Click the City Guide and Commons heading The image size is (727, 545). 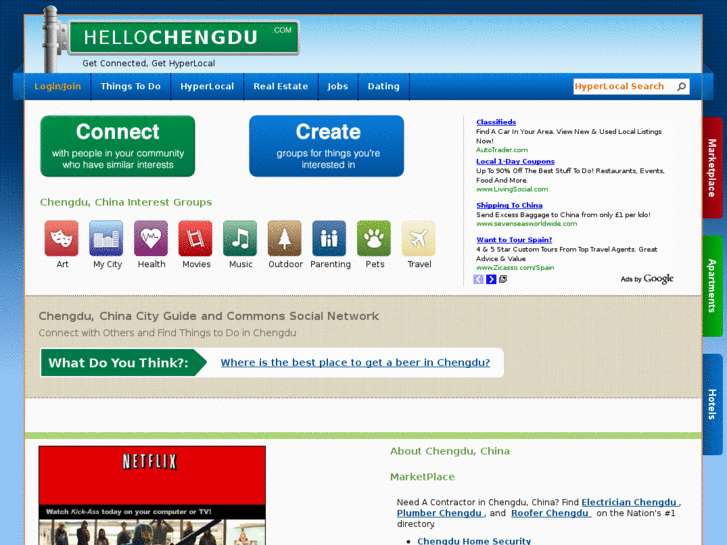click(x=209, y=316)
